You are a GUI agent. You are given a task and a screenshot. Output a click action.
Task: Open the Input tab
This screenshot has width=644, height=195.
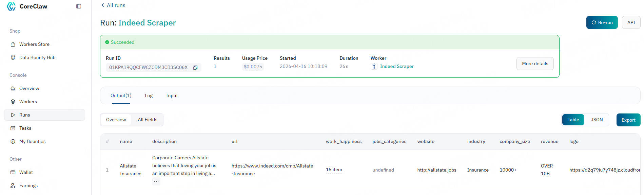click(172, 95)
